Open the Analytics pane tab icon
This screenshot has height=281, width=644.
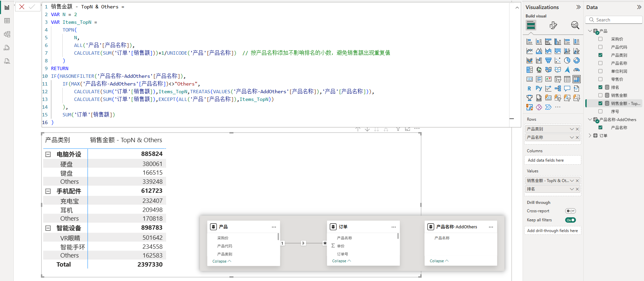(575, 25)
